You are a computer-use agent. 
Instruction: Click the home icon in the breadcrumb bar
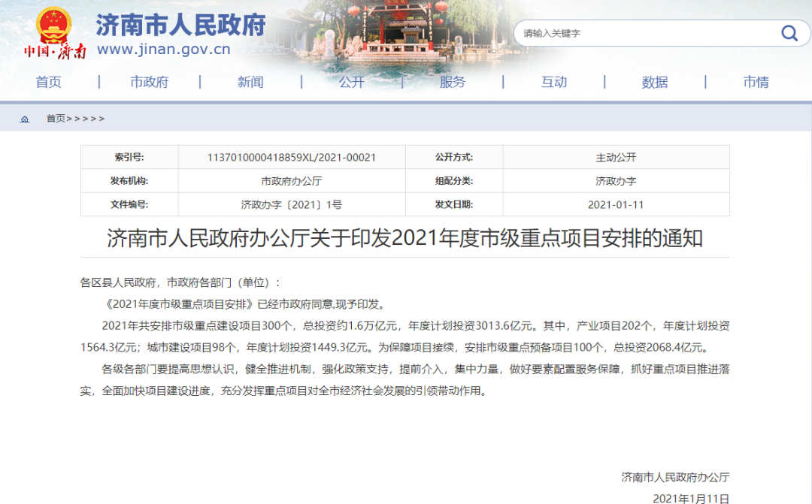point(26,118)
